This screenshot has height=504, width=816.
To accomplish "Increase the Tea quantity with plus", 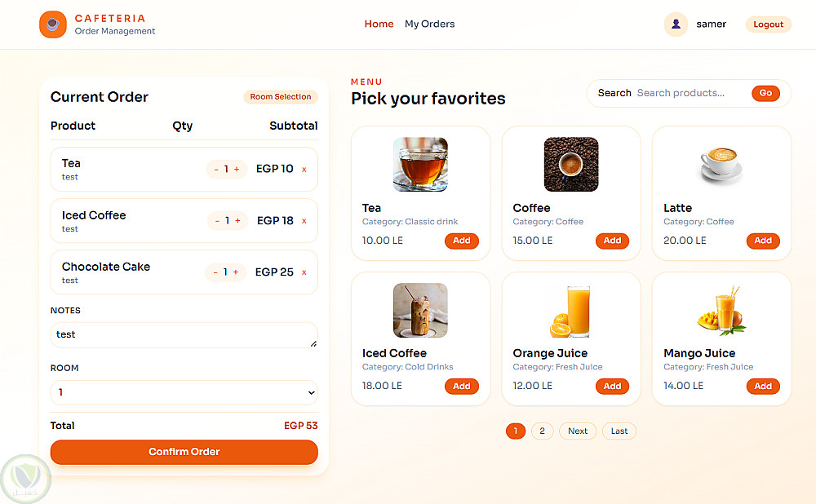I will pyautogui.click(x=237, y=170).
